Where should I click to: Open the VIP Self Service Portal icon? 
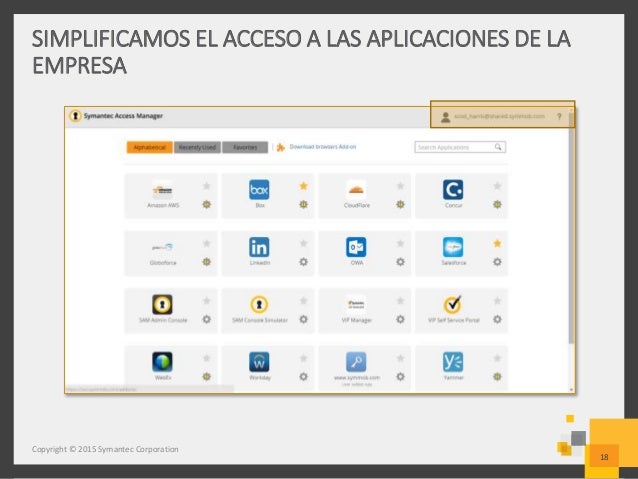point(453,304)
